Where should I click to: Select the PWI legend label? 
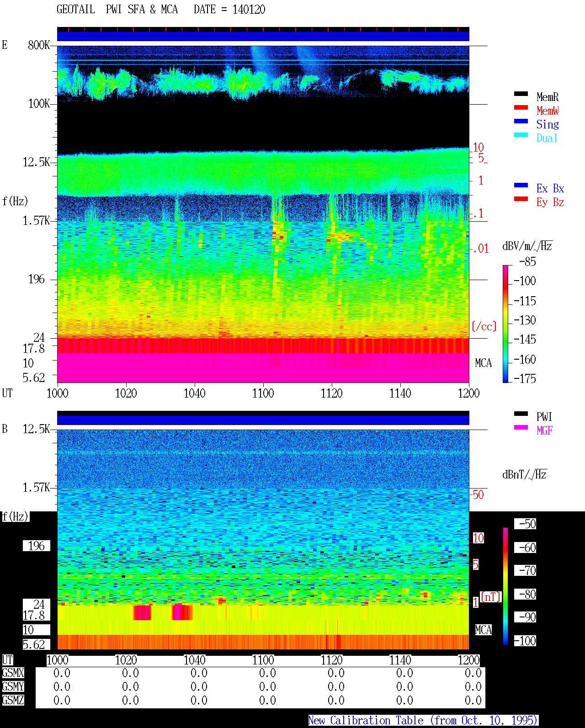544,417
